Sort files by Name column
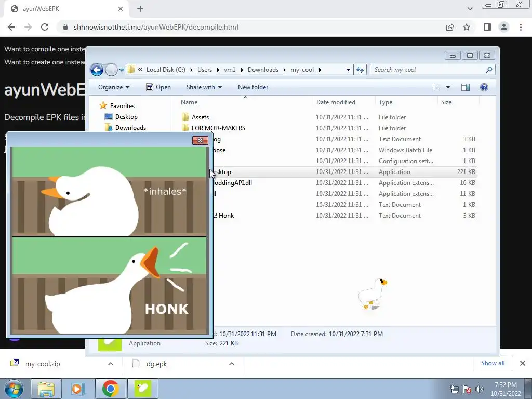 click(189, 102)
